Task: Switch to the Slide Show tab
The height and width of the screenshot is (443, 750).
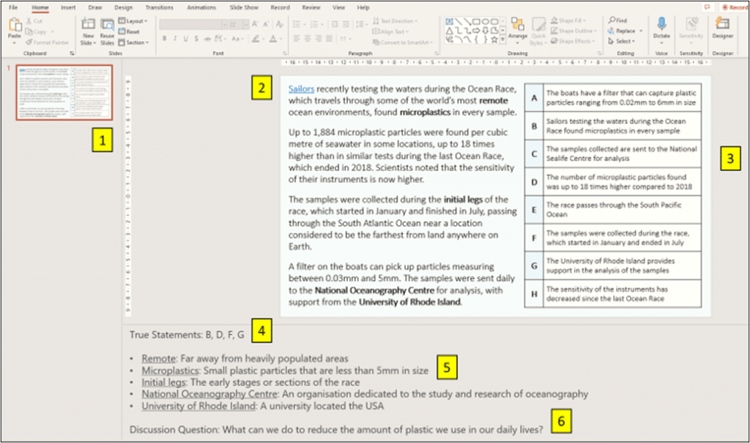Action: (x=244, y=7)
